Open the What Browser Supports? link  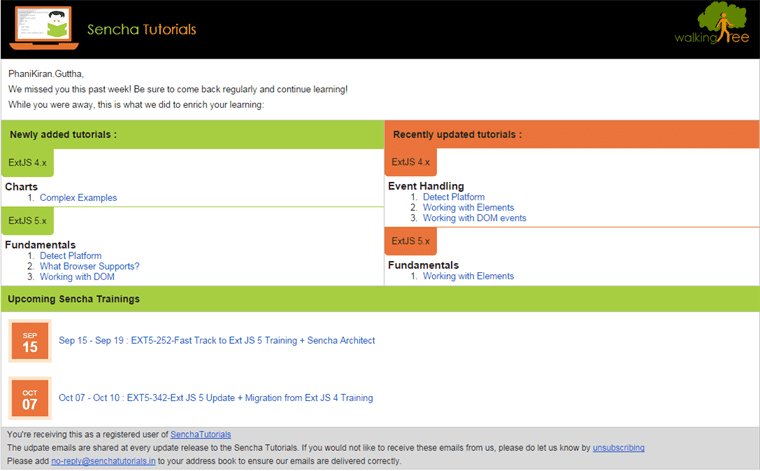pos(89,267)
